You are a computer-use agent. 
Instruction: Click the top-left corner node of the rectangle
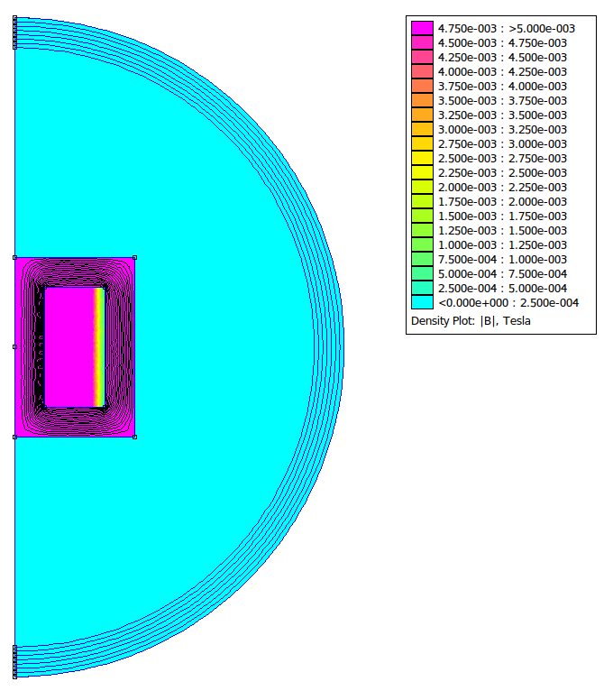[15, 257]
